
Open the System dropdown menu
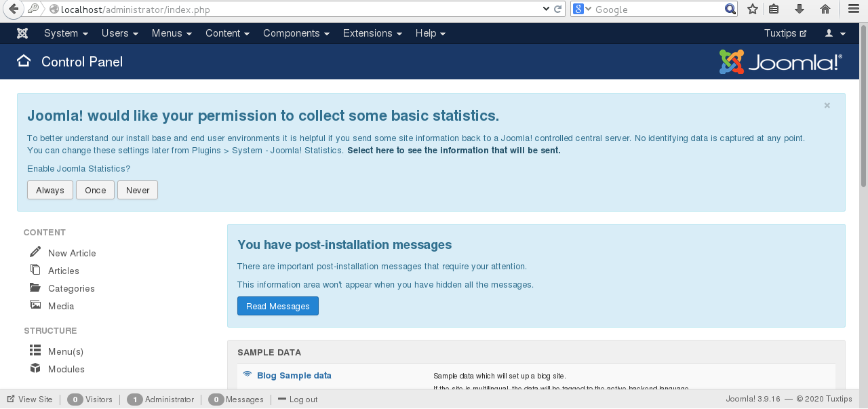coord(66,33)
